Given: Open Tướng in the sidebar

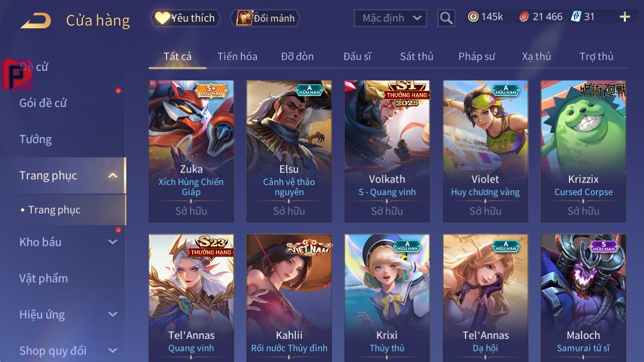Looking at the screenshot, I should coord(36,139).
